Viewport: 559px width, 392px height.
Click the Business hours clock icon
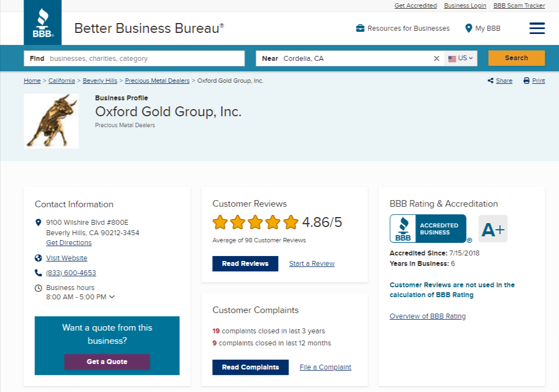click(x=38, y=288)
